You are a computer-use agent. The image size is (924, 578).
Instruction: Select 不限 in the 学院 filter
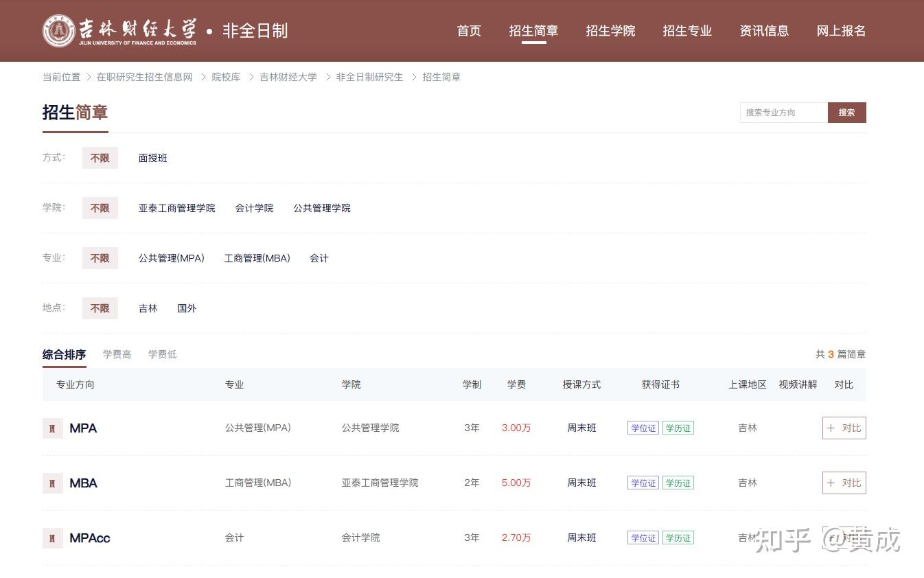100,208
